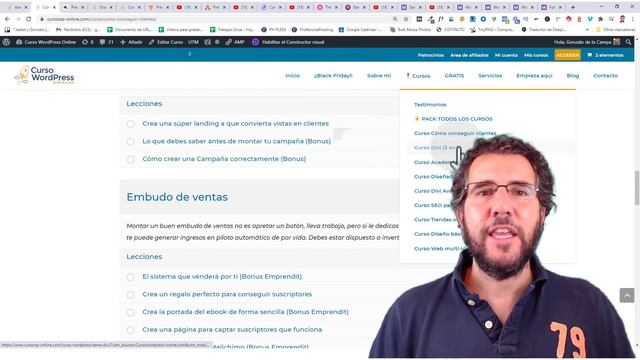This screenshot has height=360, width=640.
Task: Click the Curso WordPress site logo
Action: (45, 76)
